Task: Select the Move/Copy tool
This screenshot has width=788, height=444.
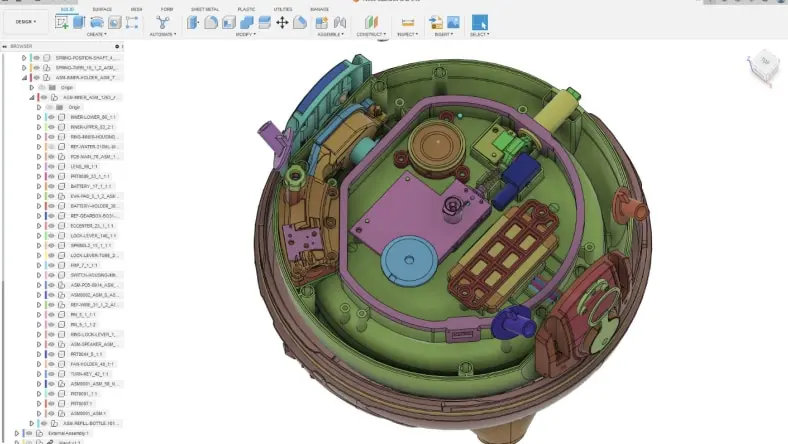Action: 282,22
